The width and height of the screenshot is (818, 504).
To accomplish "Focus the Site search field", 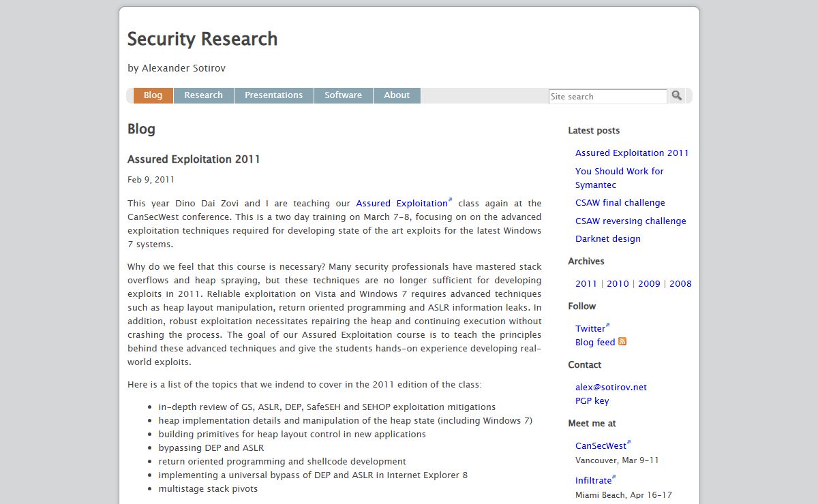I will point(608,97).
